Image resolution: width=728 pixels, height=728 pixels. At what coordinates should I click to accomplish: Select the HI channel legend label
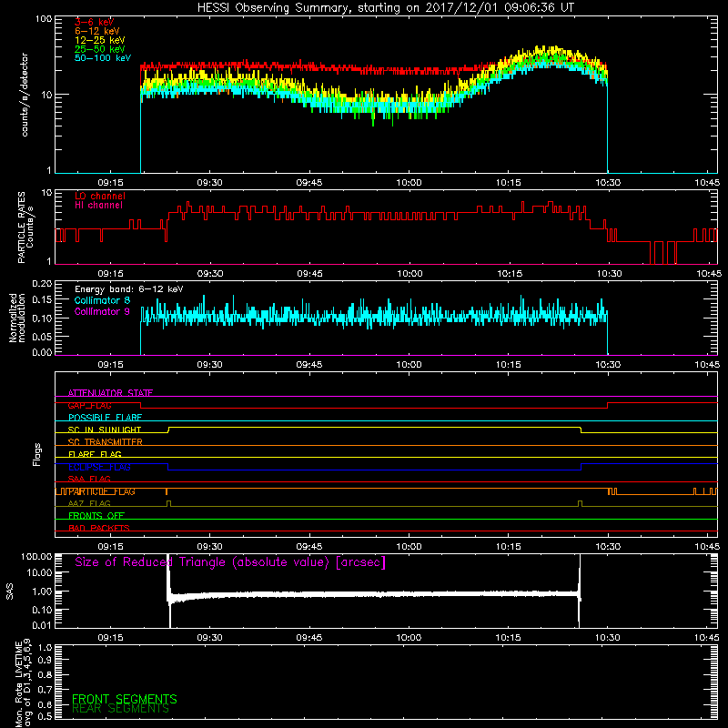(98, 205)
